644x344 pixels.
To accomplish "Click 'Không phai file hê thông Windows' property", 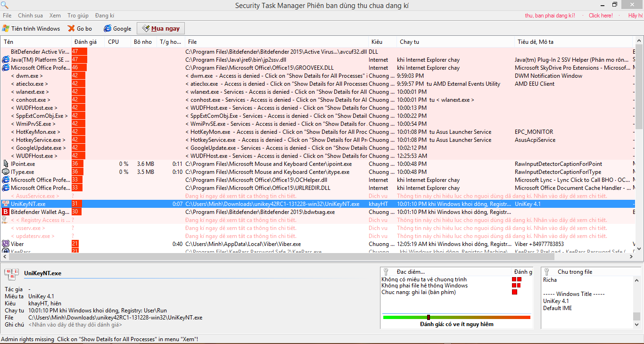I will tap(424, 286).
